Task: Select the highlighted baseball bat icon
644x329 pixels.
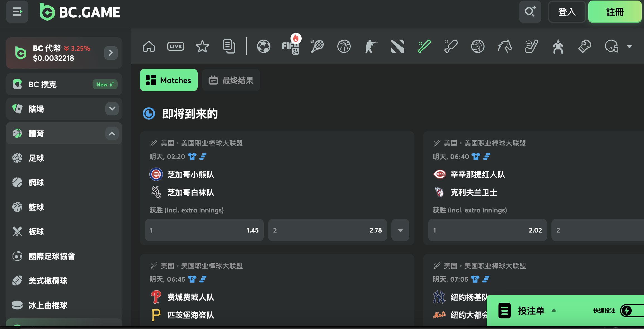Action: (x=424, y=46)
